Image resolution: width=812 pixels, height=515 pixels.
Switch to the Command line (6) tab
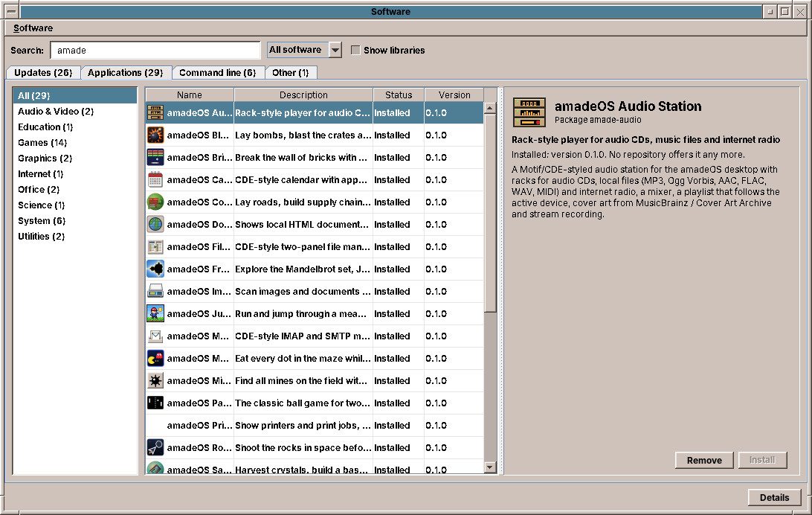click(x=217, y=72)
